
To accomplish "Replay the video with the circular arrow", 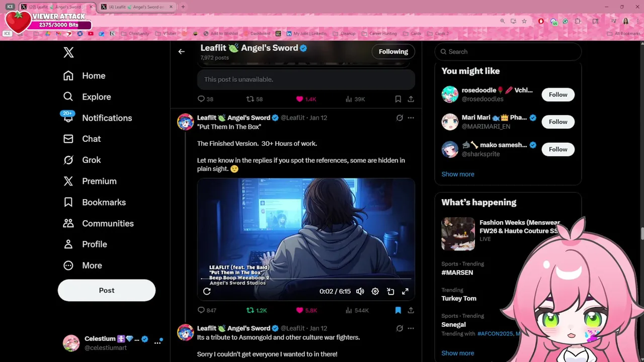I will [207, 291].
